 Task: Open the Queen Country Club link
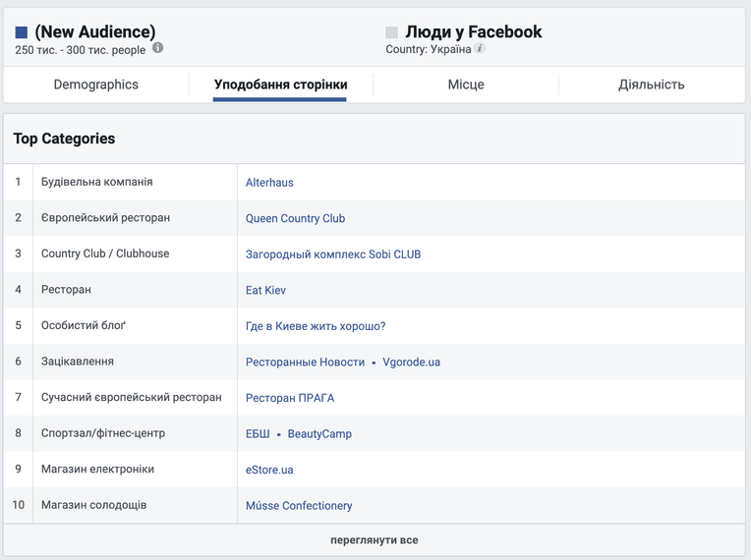295,218
